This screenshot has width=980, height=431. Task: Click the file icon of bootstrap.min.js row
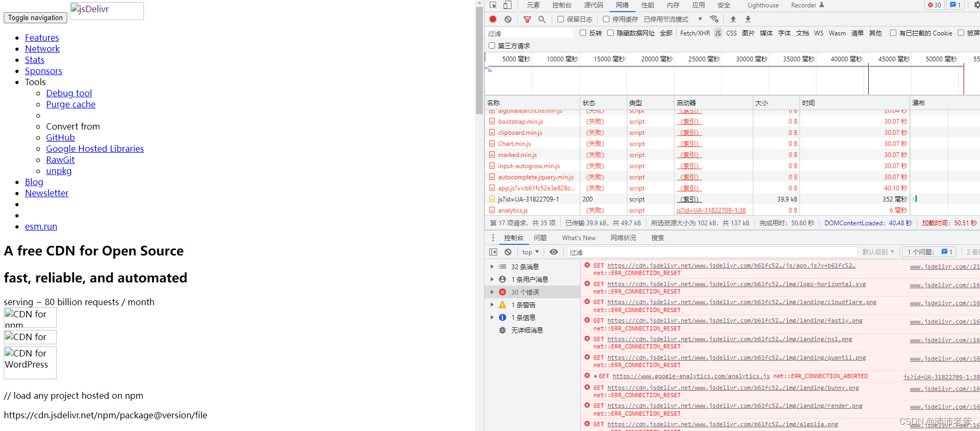[492, 122]
